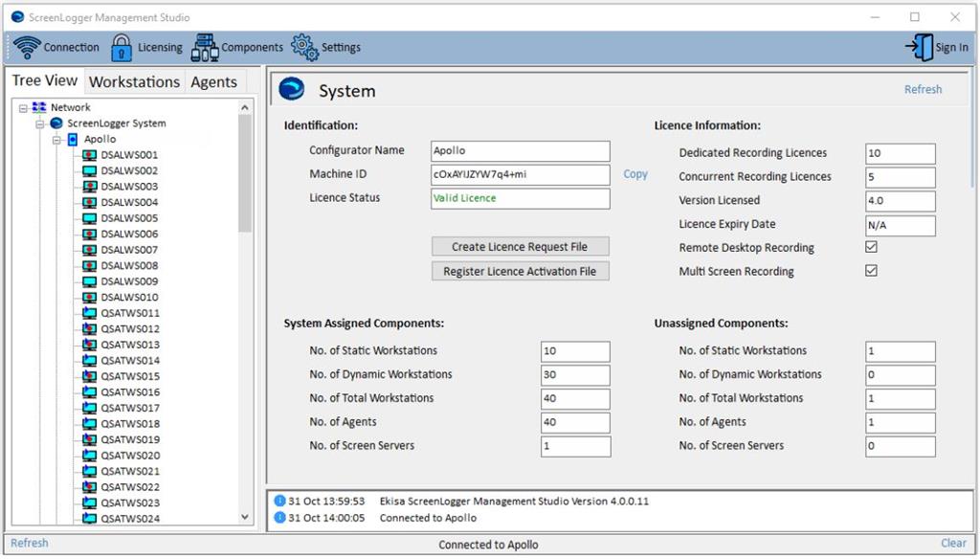The width and height of the screenshot is (980, 559).
Task: Switch to the Agents tab
Action: point(213,81)
